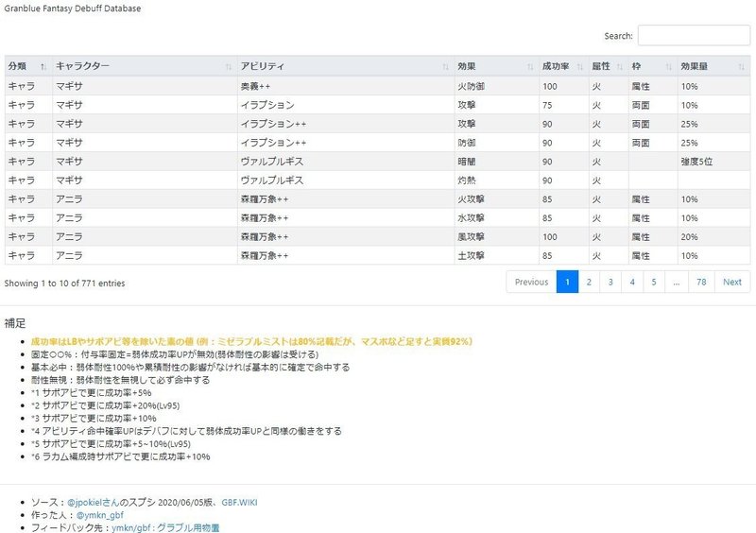Click the *6 ラカム編成時 note line
The width and height of the screenshot is (756, 533).
point(121,456)
